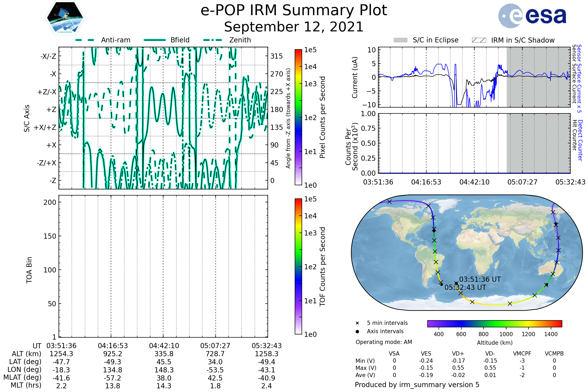Click the 03:51:36 UT label on map

point(480,279)
